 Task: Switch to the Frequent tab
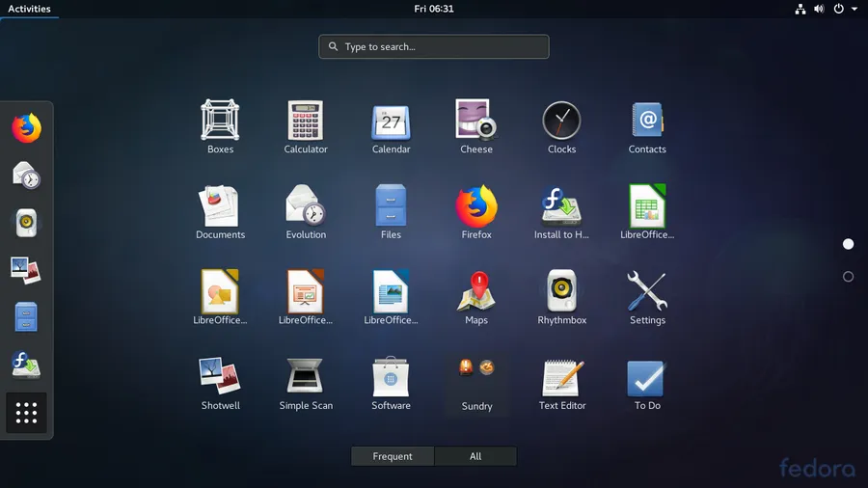click(393, 456)
